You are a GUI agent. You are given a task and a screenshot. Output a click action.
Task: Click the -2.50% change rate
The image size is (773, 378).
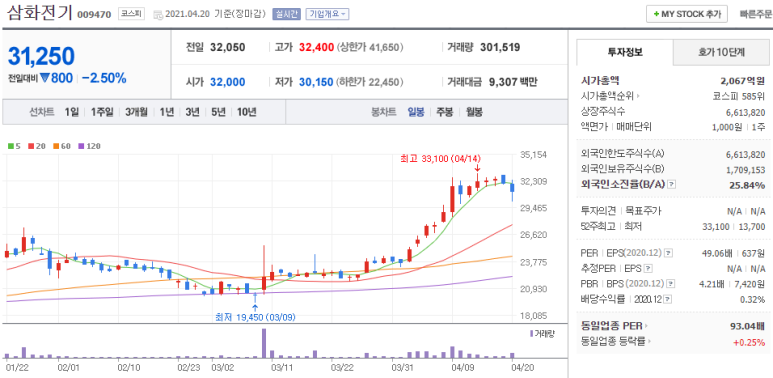104,78
